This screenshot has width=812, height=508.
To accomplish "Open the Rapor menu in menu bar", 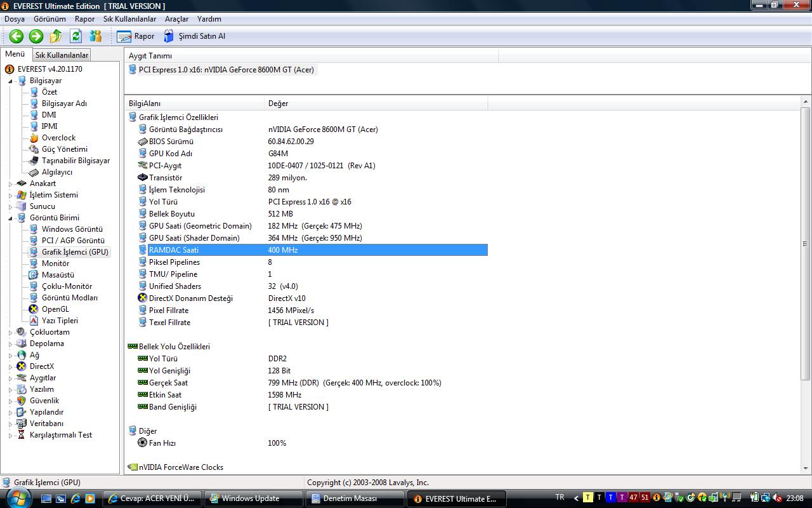I will point(84,19).
